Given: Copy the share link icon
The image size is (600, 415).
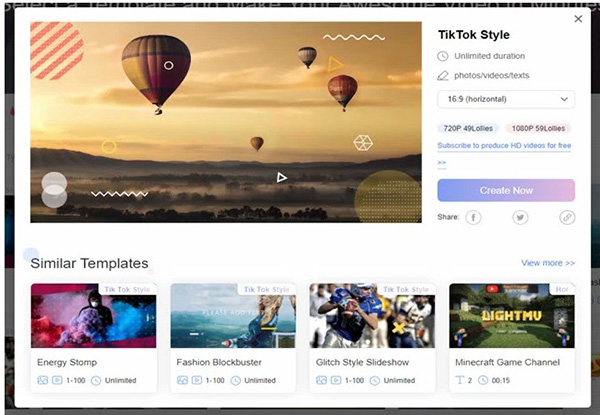Looking at the screenshot, I should (x=567, y=217).
